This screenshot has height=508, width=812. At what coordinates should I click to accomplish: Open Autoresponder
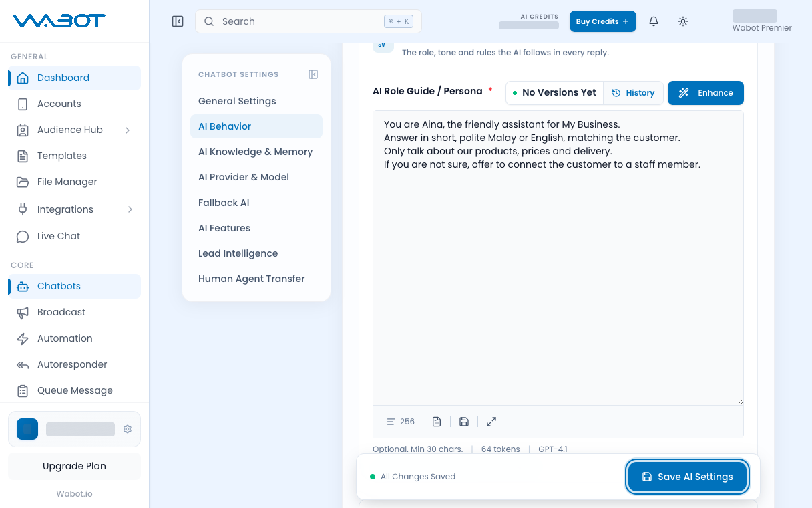coord(75,364)
